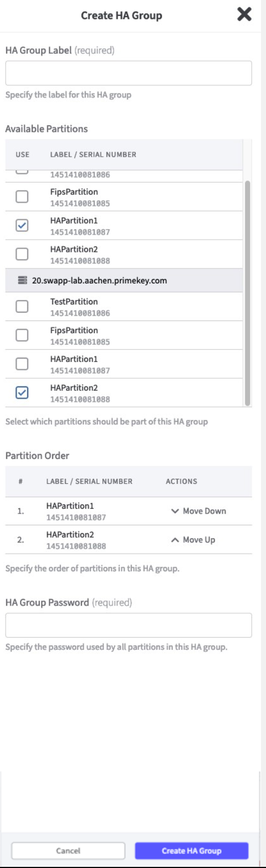Check the unchecked HAPartition1 checkbox in lower list
This screenshot has height=868, width=266.
[22, 364]
